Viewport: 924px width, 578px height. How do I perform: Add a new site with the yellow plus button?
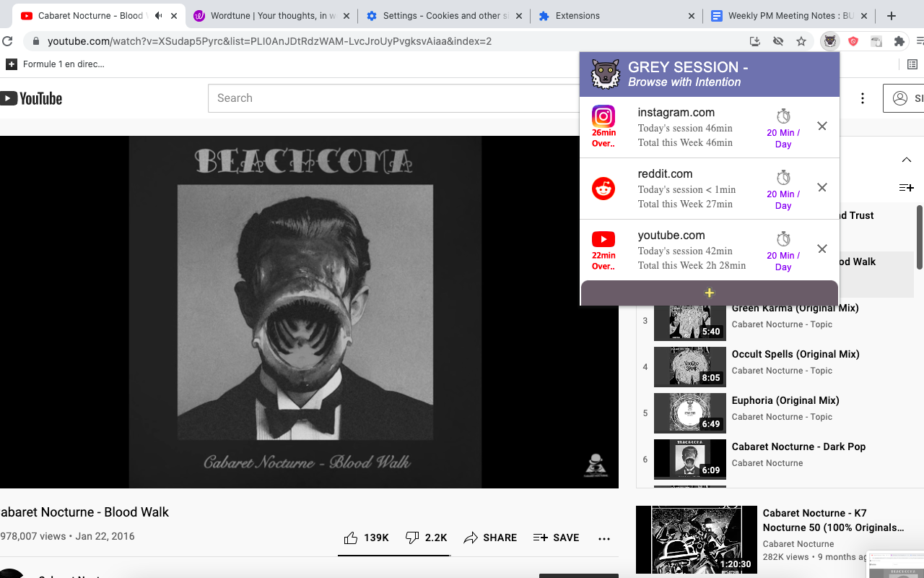point(710,293)
